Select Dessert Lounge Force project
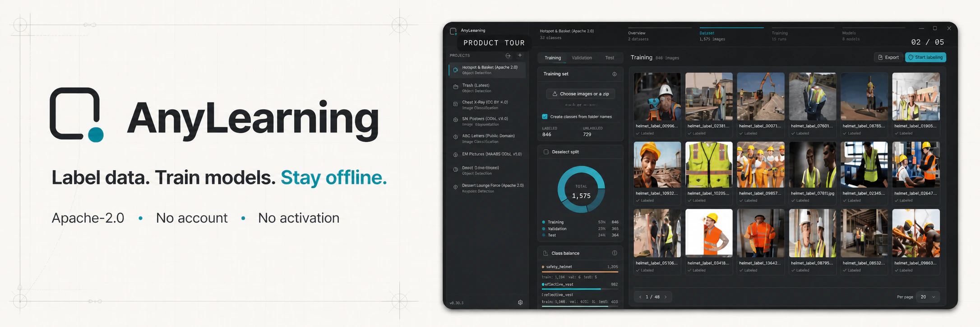Viewport: 980px width, 327px height. point(487,188)
